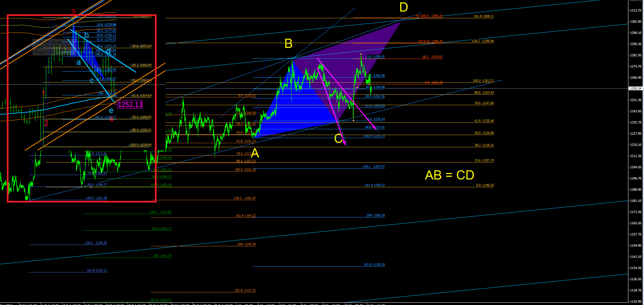Click the "100.0 -1224.70" retracement label
Screen dimensions: 644x305
[374, 136]
